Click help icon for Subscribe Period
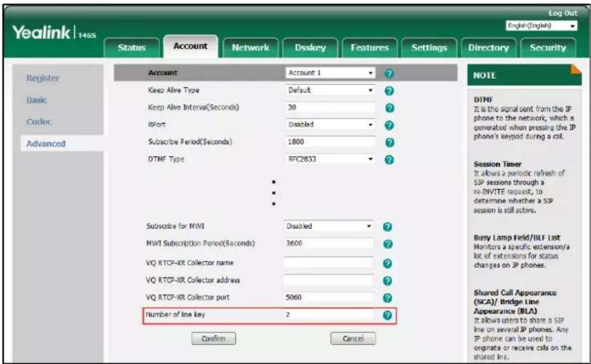The height and width of the screenshot is (364, 591). [x=390, y=142]
